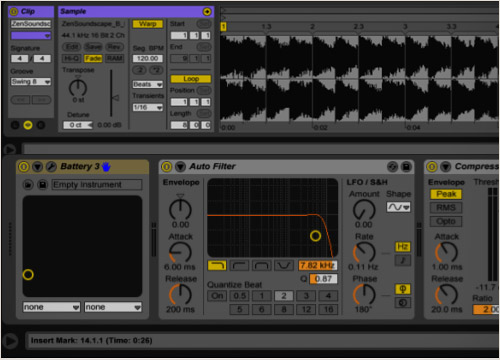
Task: Click the leftmost round show button under Clip
Action: point(15,125)
